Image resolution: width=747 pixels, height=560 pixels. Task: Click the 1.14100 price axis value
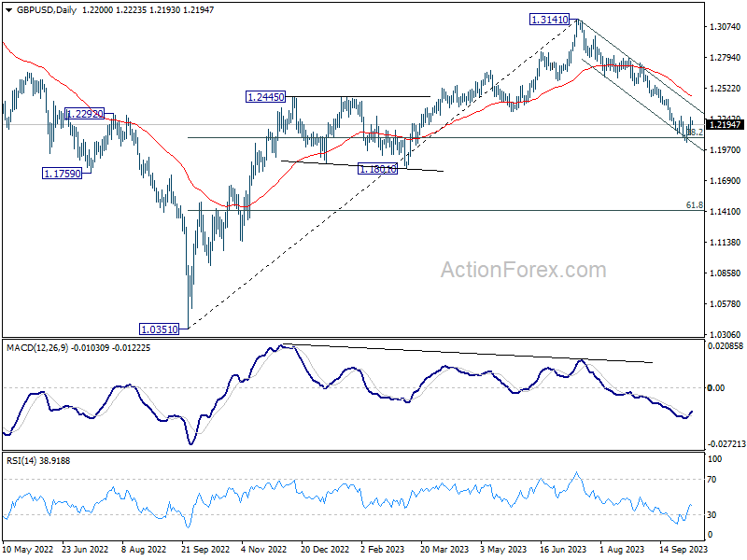[x=726, y=212]
